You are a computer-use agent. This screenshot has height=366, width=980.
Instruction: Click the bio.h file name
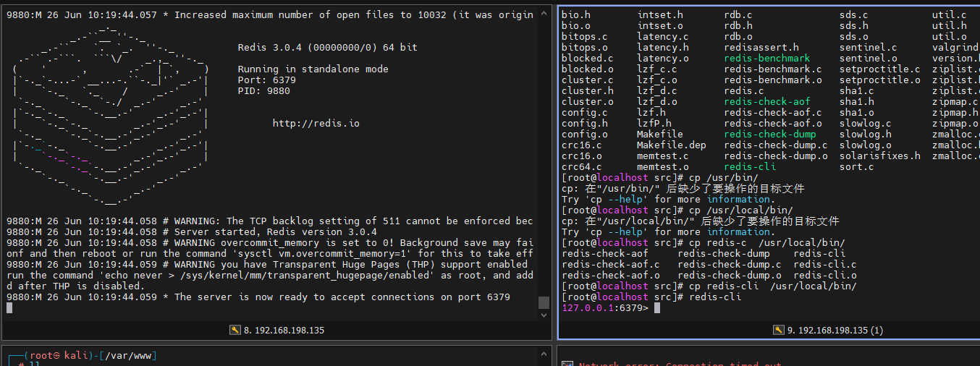pos(576,15)
